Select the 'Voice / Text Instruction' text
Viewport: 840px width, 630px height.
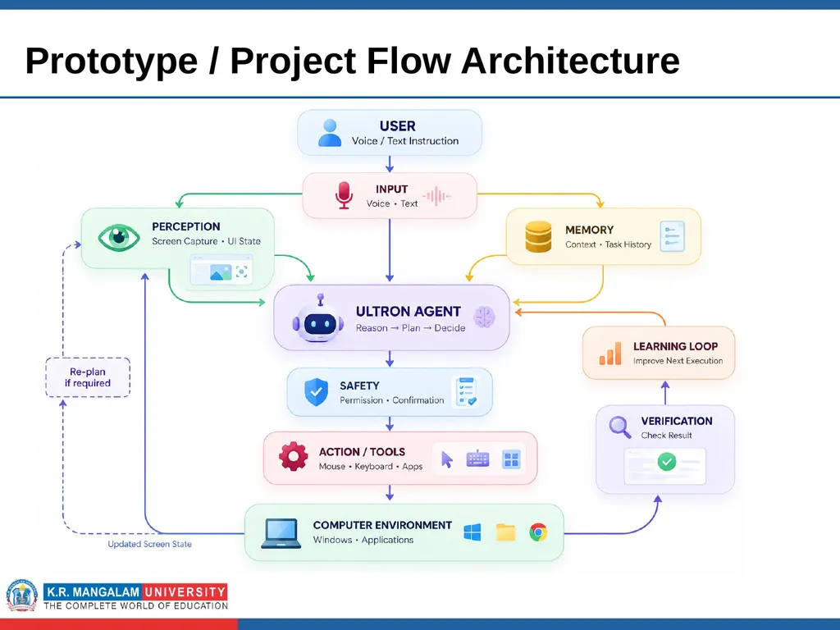point(405,141)
